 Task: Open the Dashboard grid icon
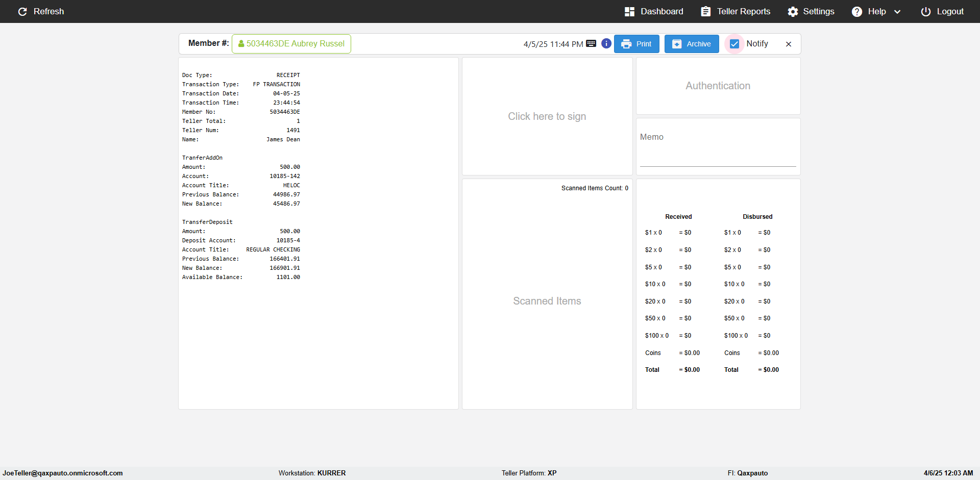[629, 12]
